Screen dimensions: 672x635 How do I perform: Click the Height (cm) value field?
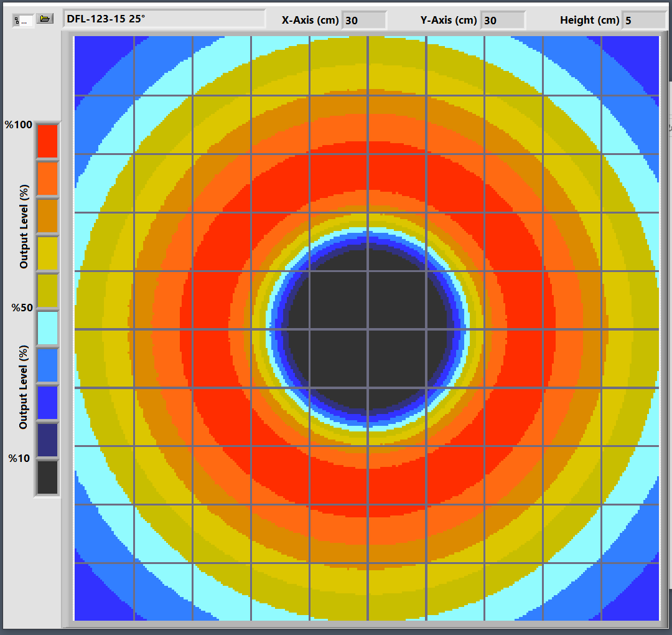(643, 20)
